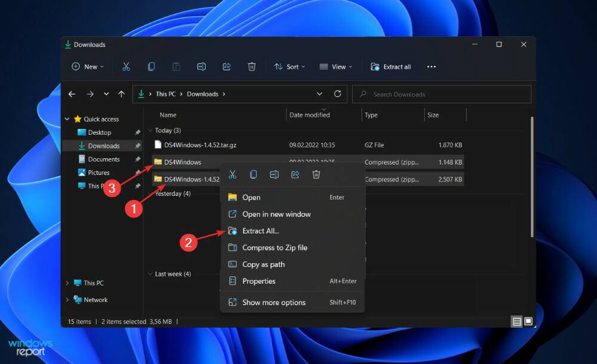Switch to large thumbnails view in status bar
Viewport: 597px width, 364px height.
[528, 322]
